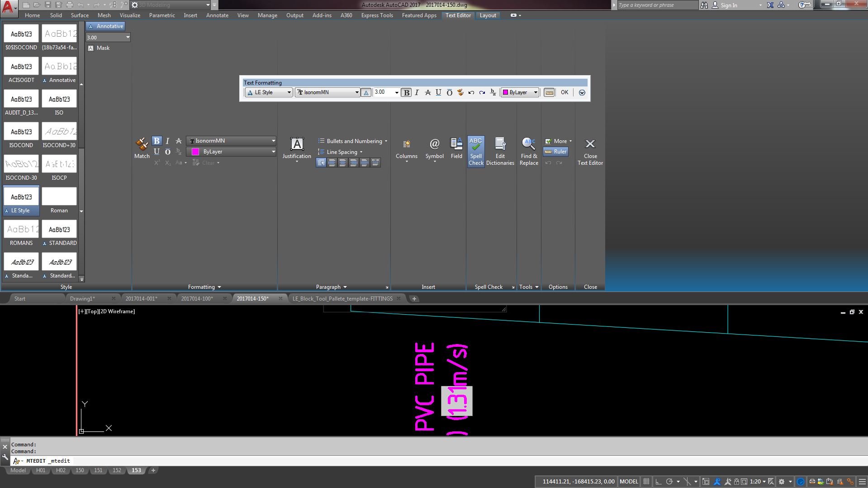Open the options chevron in Text Formatting toolbar

tap(582, 92)
